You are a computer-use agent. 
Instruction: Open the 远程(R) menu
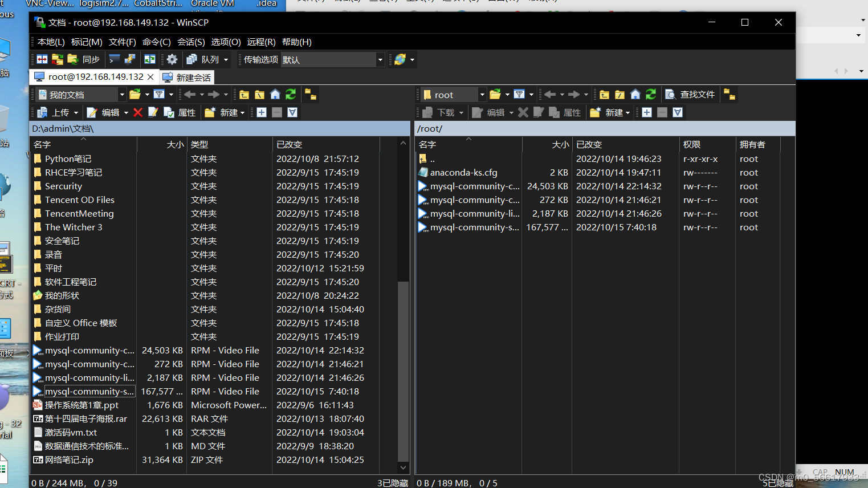[262, 42]
